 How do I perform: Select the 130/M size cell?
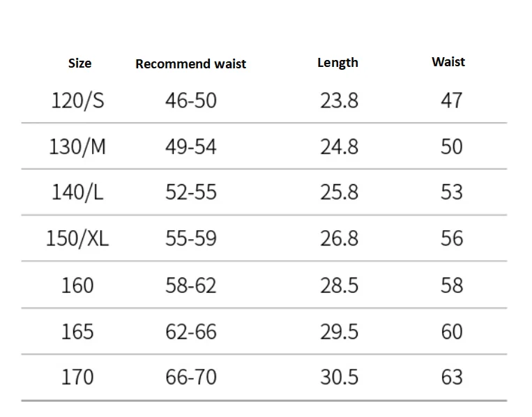pos(77,147)
